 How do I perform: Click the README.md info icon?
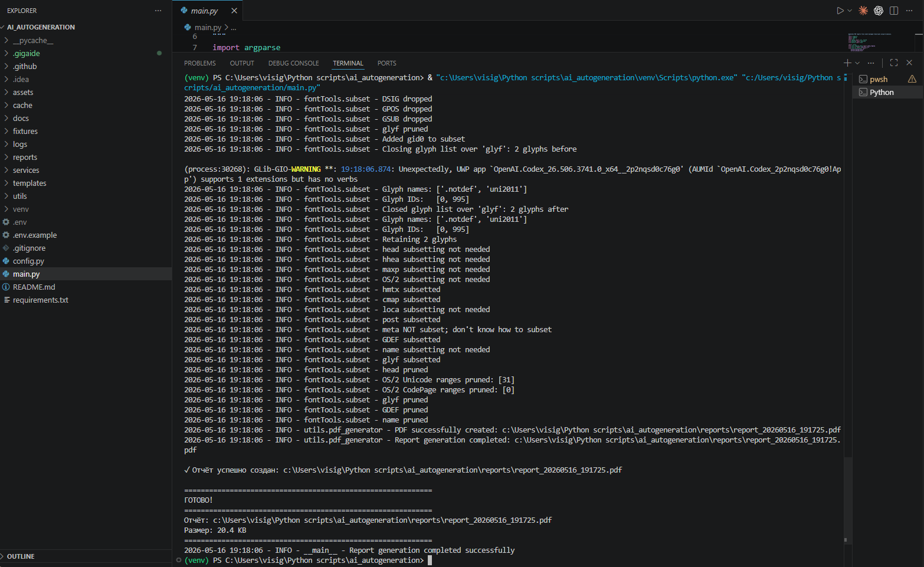tap(6, 287)
